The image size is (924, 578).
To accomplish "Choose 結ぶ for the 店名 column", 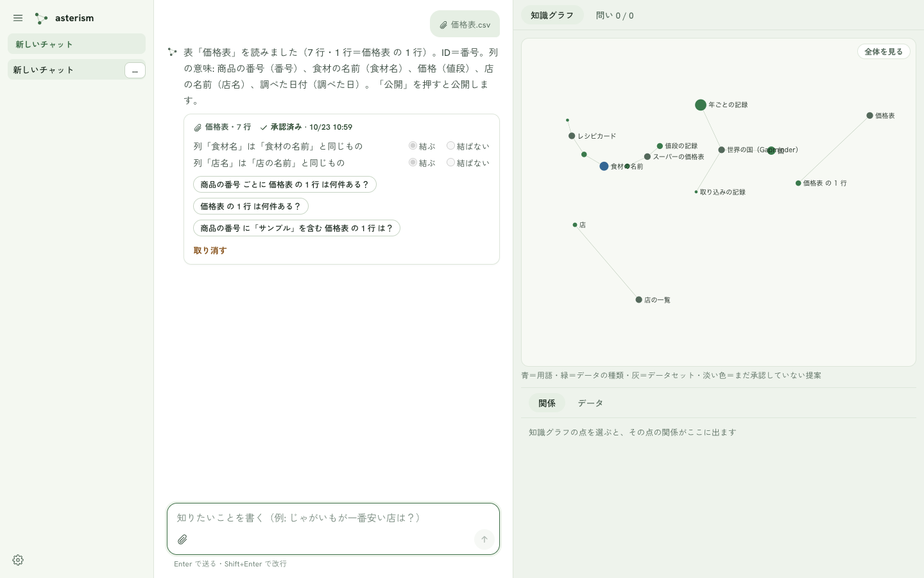I will (413, 162).
